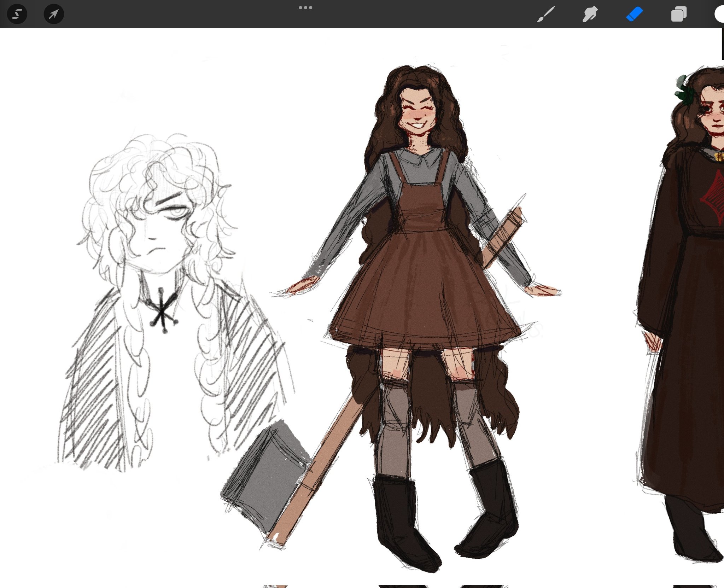Screen dimensions: 724x588
Task: Open the white color swatch picker
Action: 720,14
